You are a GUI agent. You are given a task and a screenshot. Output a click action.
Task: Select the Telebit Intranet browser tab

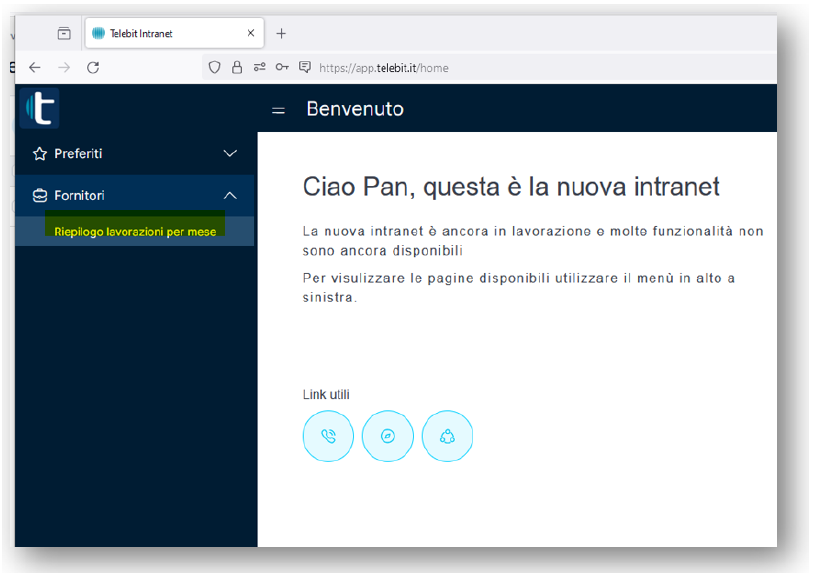165,33
